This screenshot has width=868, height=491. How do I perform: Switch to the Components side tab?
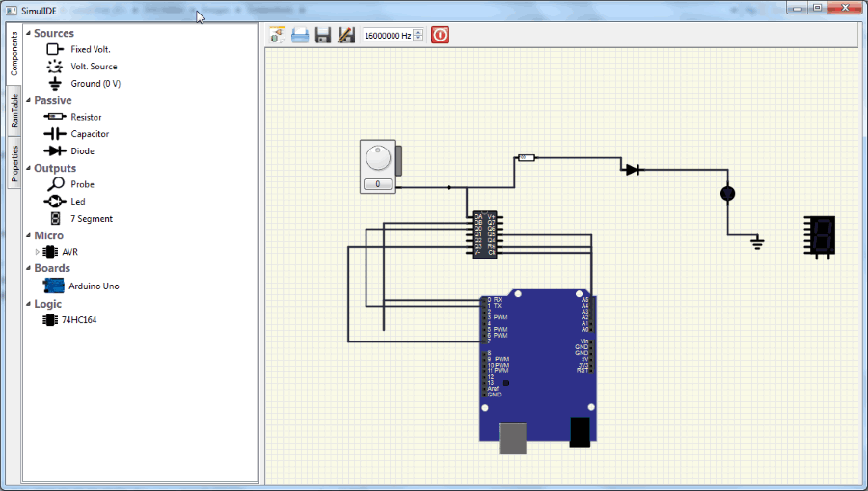pyautogui.click(x=14, y=54)
